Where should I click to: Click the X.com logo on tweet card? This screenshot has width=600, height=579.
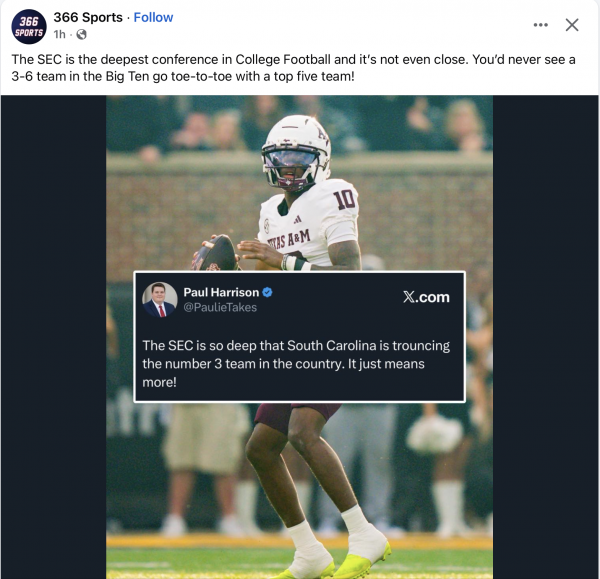click(425, 297)
